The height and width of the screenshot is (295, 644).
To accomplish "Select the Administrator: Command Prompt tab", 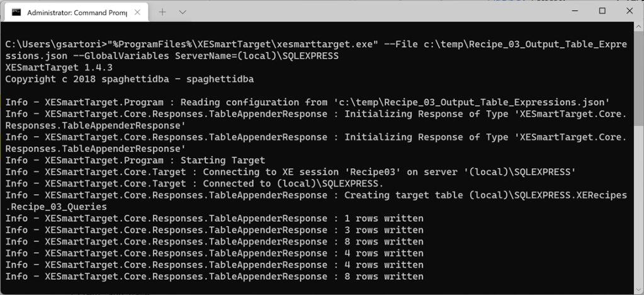I will 76,11.
